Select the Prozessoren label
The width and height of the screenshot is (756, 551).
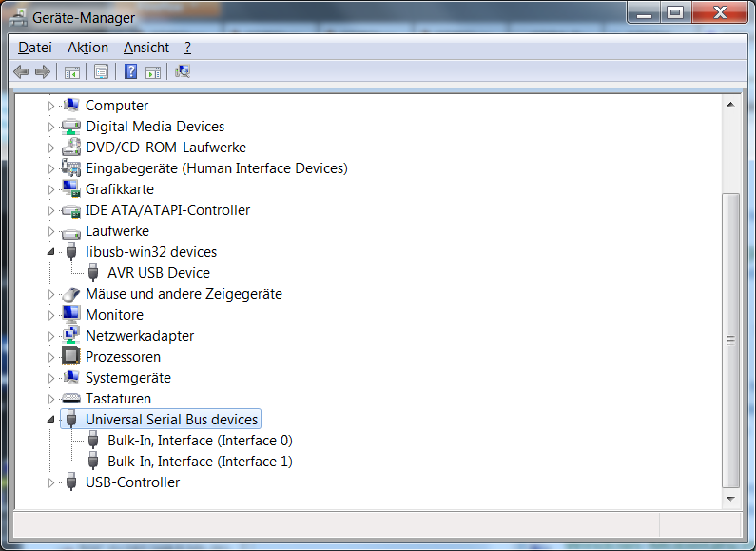point(123,357)
